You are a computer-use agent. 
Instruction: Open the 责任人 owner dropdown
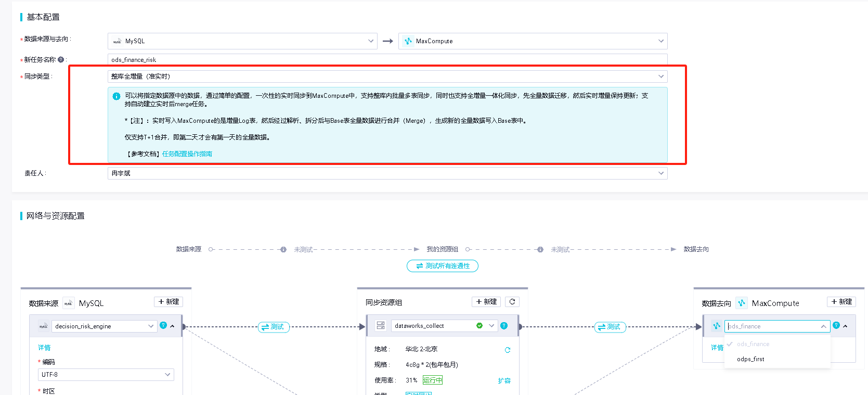coord(387,173)
